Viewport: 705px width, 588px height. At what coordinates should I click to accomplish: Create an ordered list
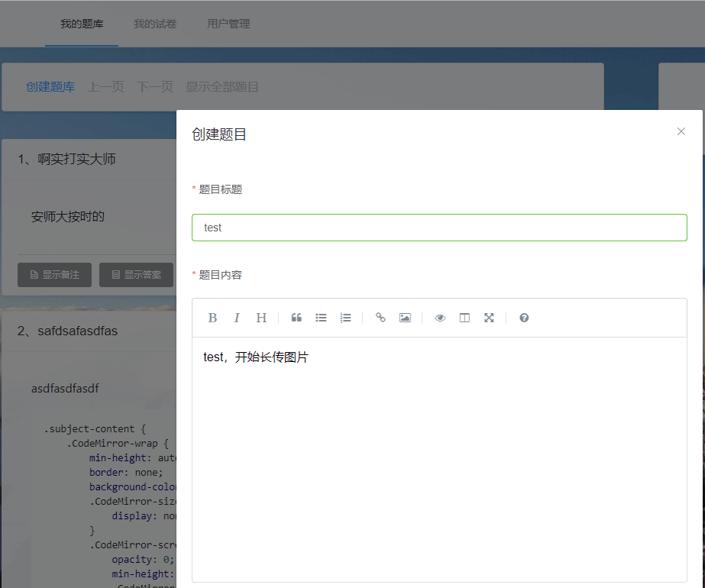[345, 317]
